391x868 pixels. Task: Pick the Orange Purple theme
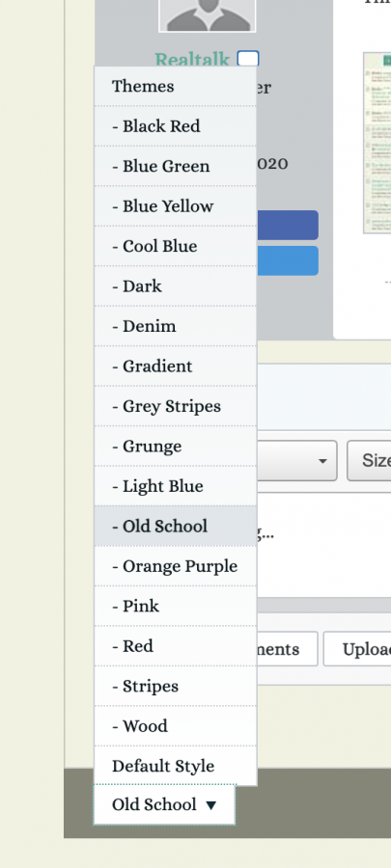point(176,566)
